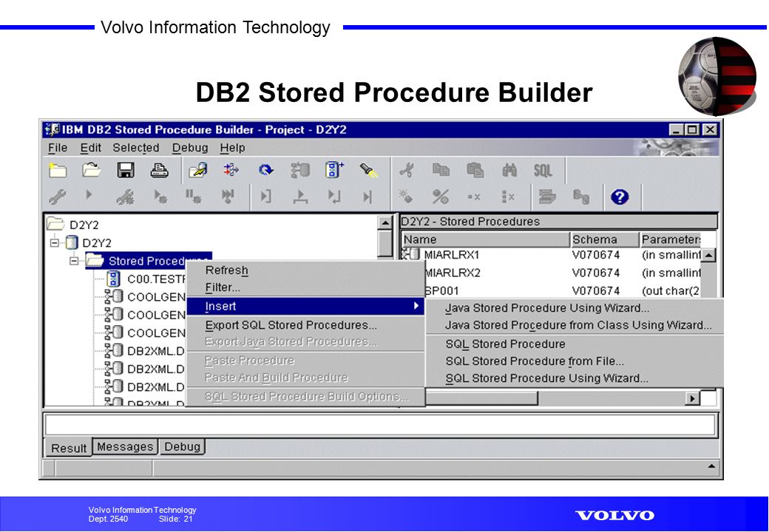
Task: Click the flashlight toolbar icon
Action: 369,171
